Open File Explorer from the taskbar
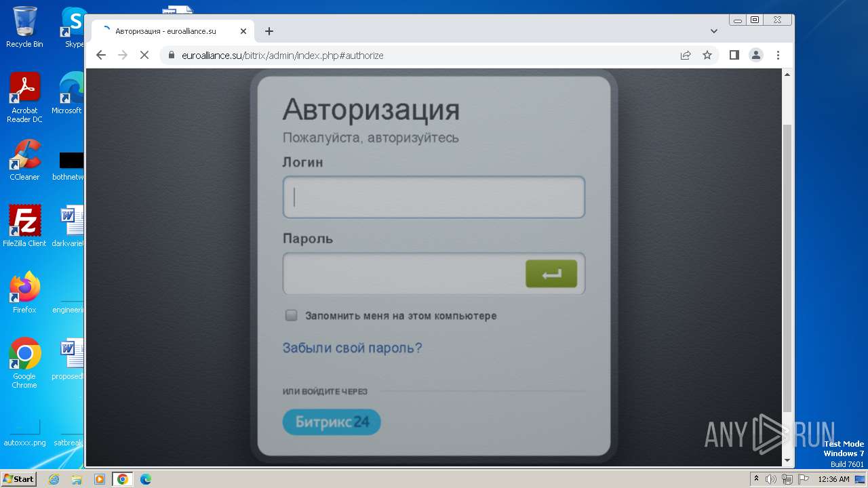The image size is (868, 488). [77, 479]
